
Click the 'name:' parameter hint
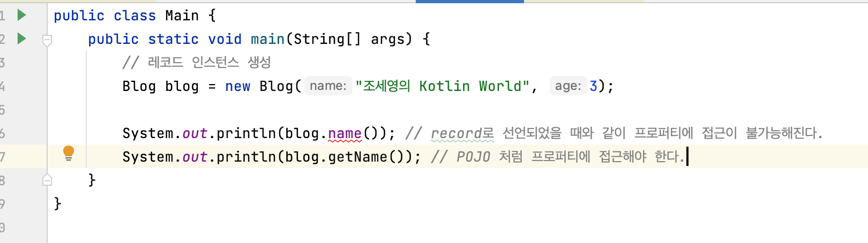pyautogui.click(x=328, y=86)
